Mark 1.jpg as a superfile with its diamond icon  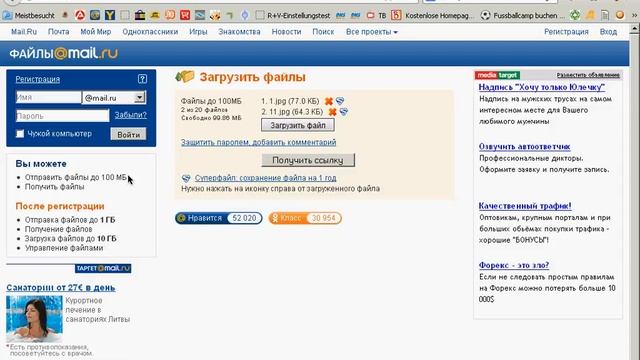(x=340, y=101)
